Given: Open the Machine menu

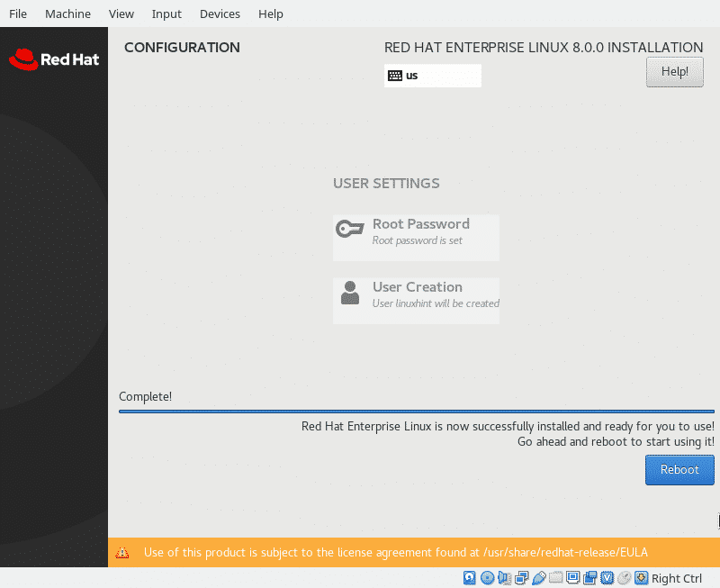Looking at the screenshot, I should 67,14.
